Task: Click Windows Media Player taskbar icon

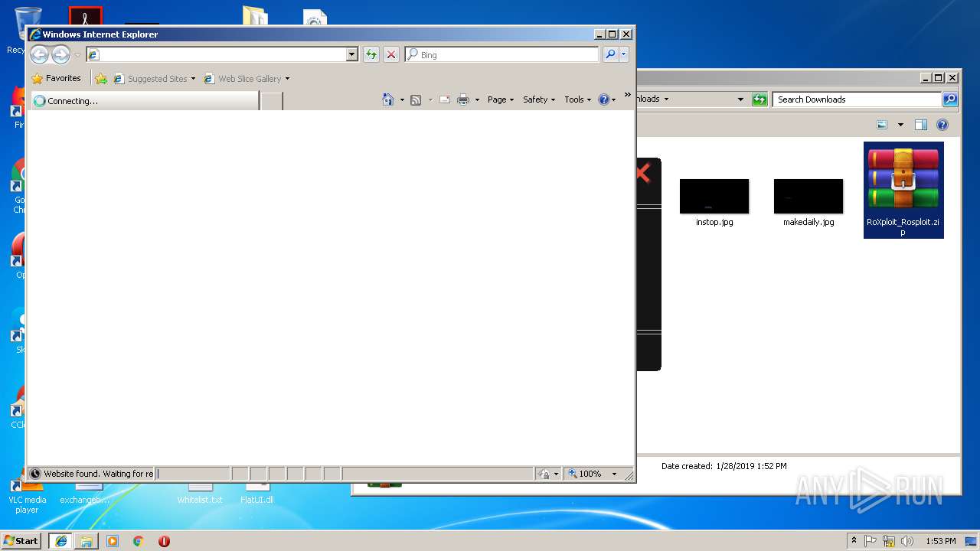Action: (113, 541)
